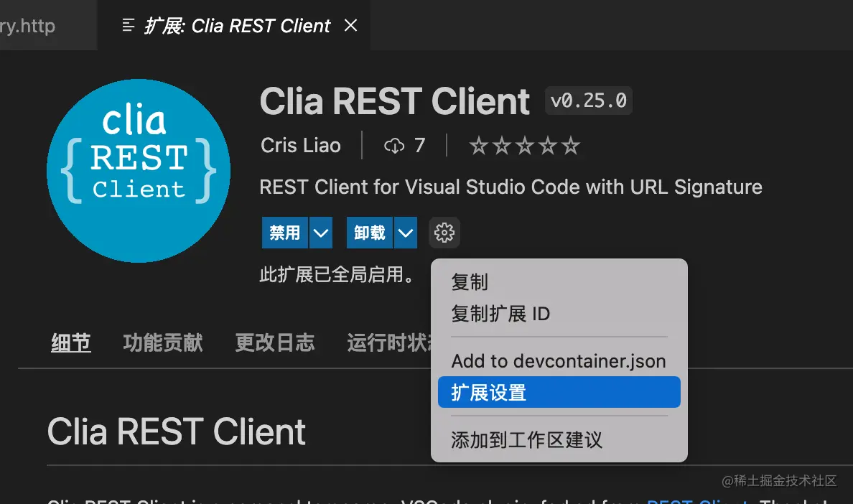Click the readme heading Clia REST Client
The image size is (853, 504).
tap(176, 431)
